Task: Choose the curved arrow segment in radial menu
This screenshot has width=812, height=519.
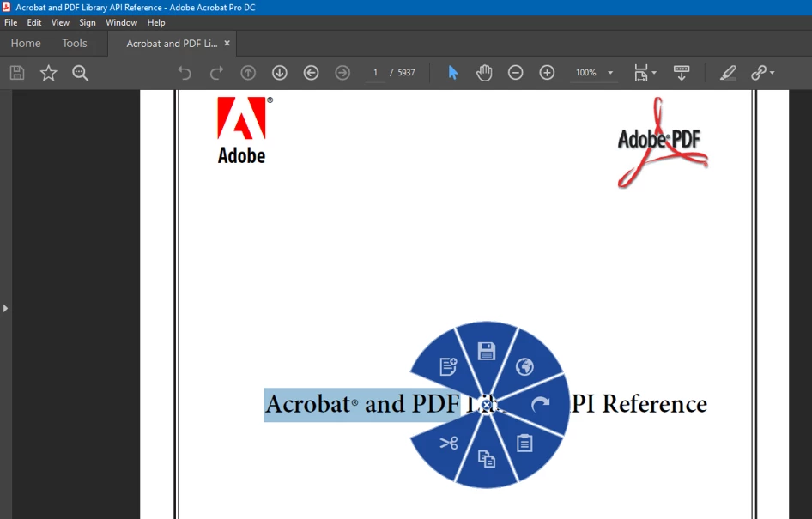Action: (541, 404)
